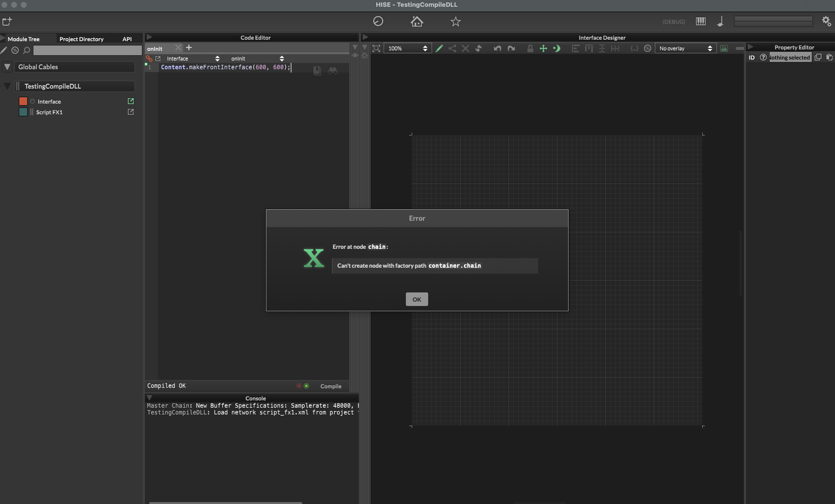
Task: Click the rebuild refresh icon in designer toolbar
Action: [479, 48]
